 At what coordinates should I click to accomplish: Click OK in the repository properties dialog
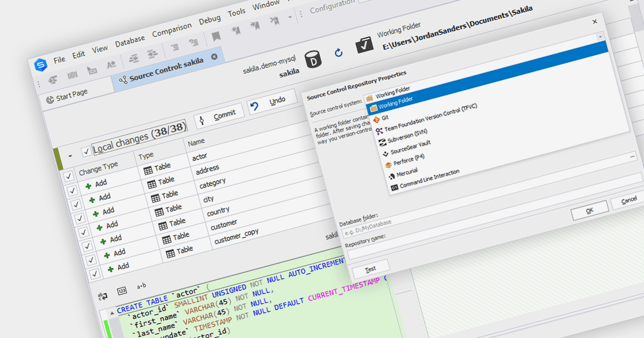coord(589,211)
